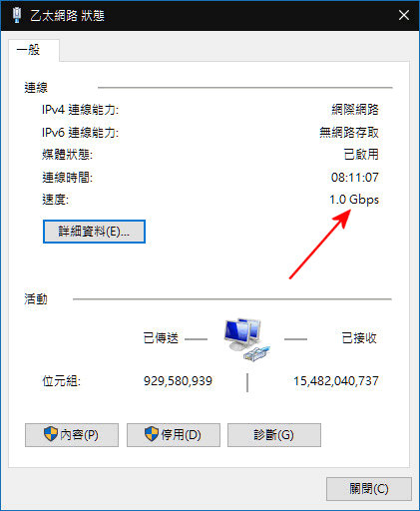Click the sent bytes value 929,580,939
Image resolution: width=420 pixels, height=511 pixels.
tap(178, 381)
